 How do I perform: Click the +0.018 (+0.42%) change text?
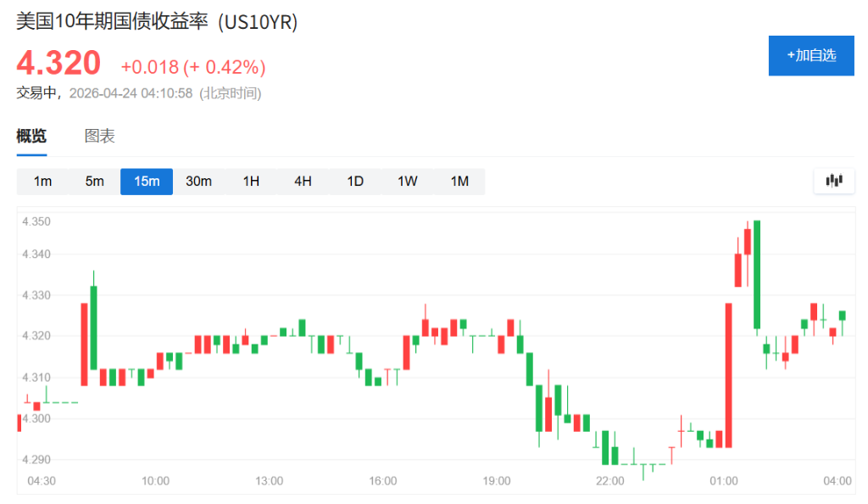[x=193, y=67]
